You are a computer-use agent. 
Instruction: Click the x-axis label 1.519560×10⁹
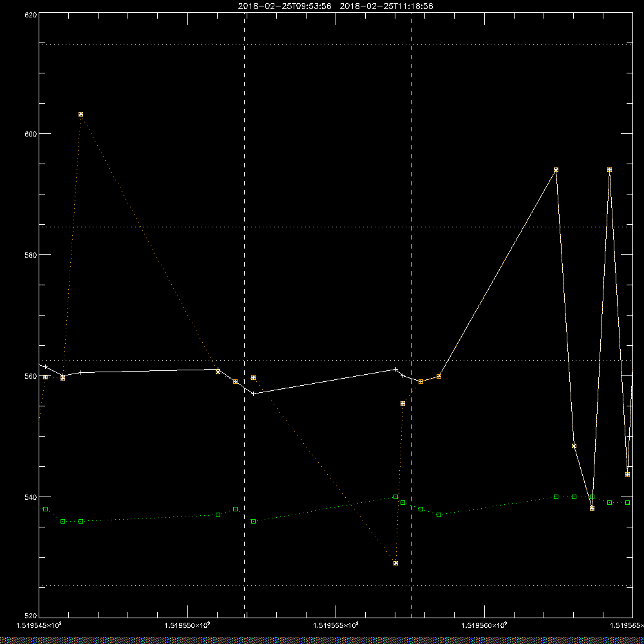pyautogui.click(x=485, y=625)
